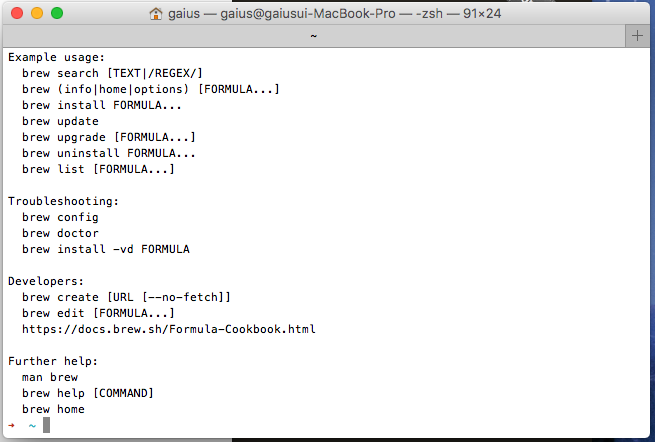Zoom the window with the green button

pos(56,13)
